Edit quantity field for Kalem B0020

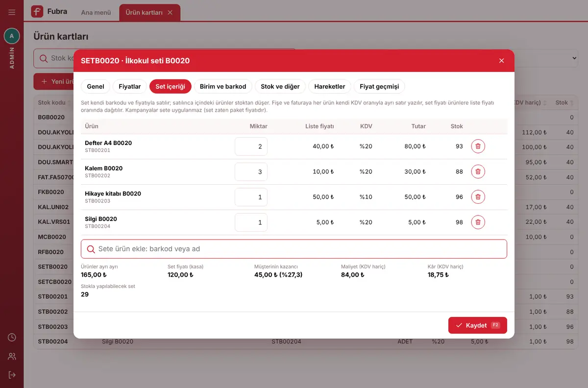pyautogui.click(x=251, y=172)
